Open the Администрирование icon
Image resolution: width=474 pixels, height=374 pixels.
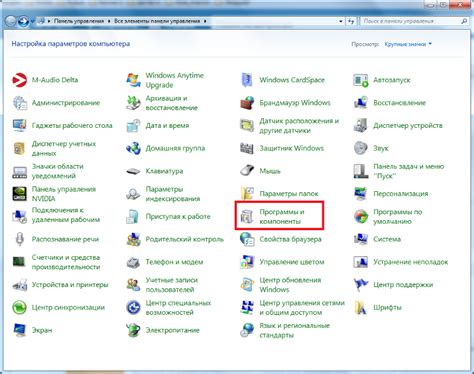[19, 103]
